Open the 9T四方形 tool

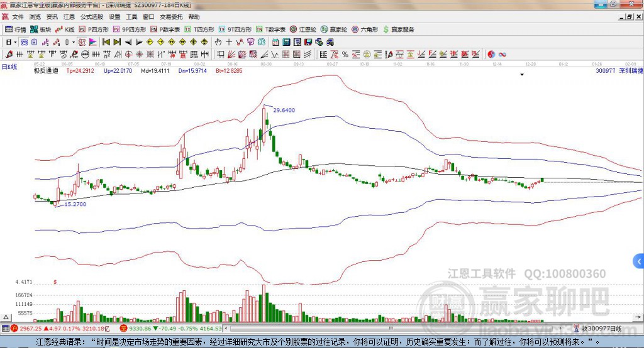click(235, 30)
